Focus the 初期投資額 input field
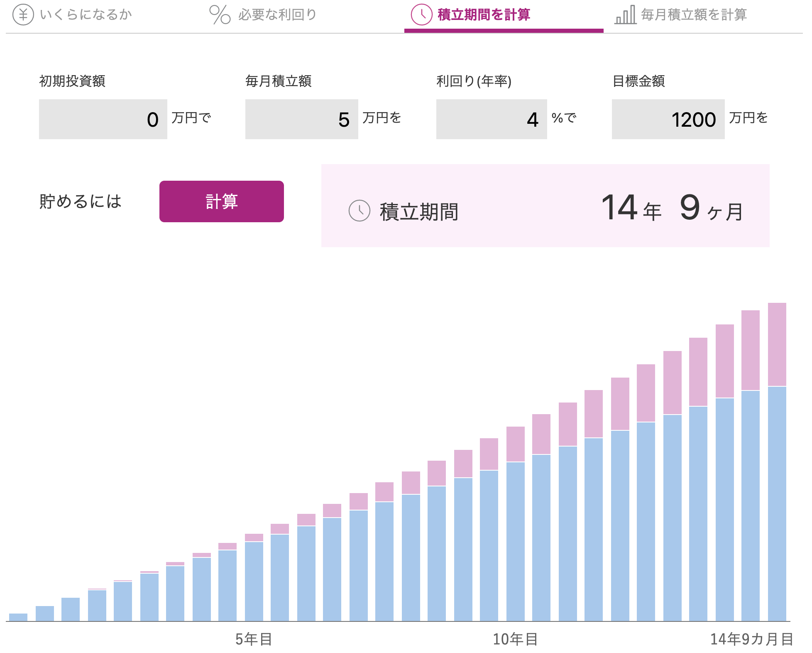812x653 pixels. 103,119
